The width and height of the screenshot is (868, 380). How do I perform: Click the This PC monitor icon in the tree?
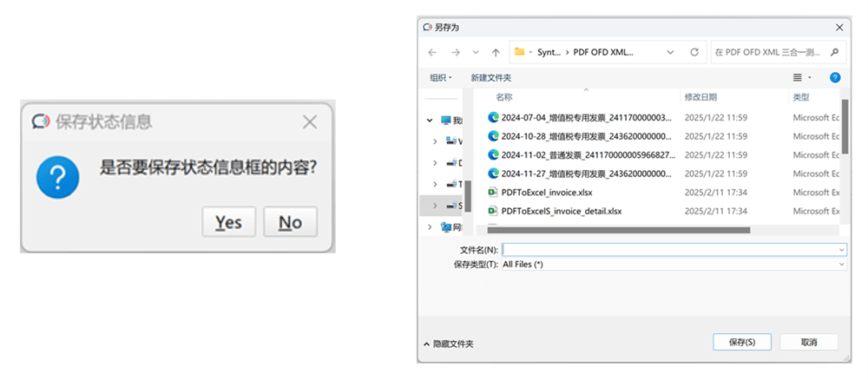point(445,120)
